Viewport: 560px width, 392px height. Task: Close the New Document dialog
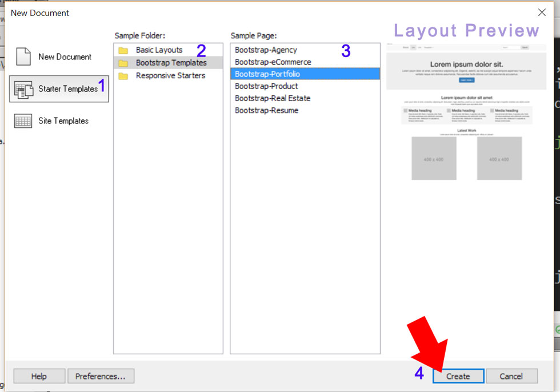click(x=542, y=13)
